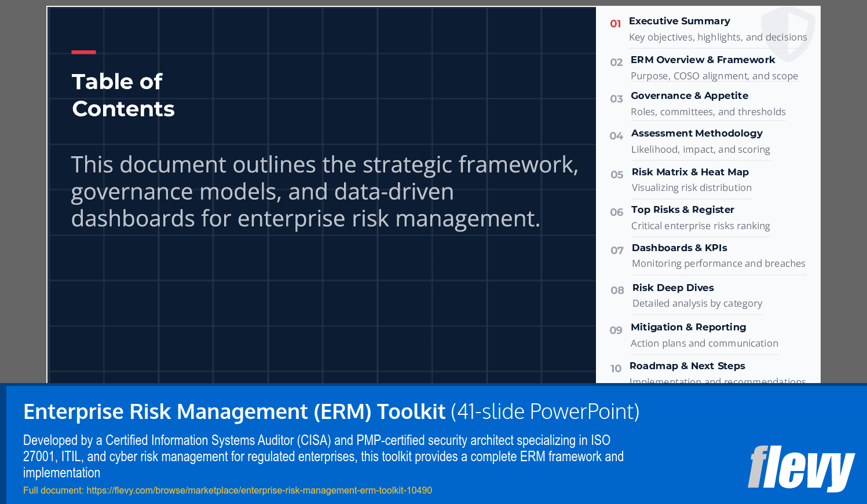This screenshot has height=504, width=867.
Task: Select Roadmap & Next Steps
Action: [688, 366]
